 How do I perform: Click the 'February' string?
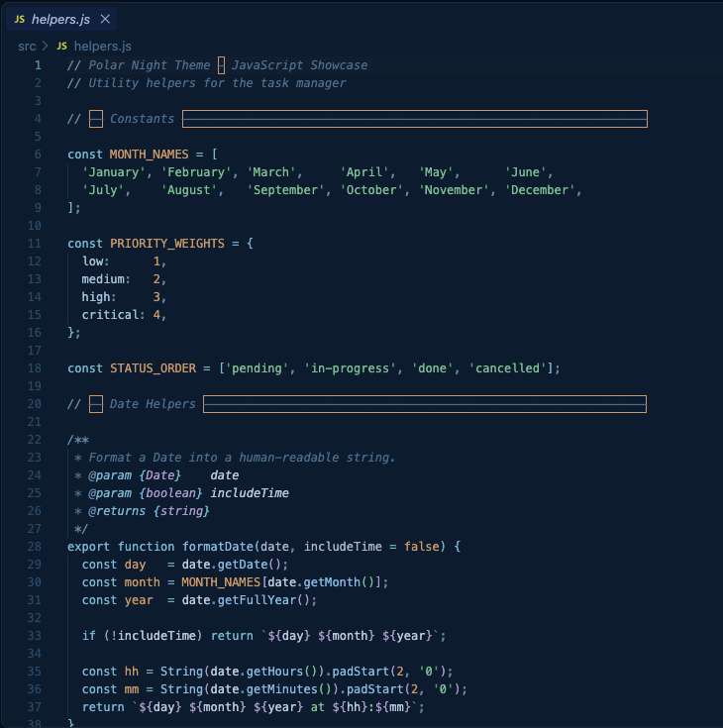coord(196,172)
